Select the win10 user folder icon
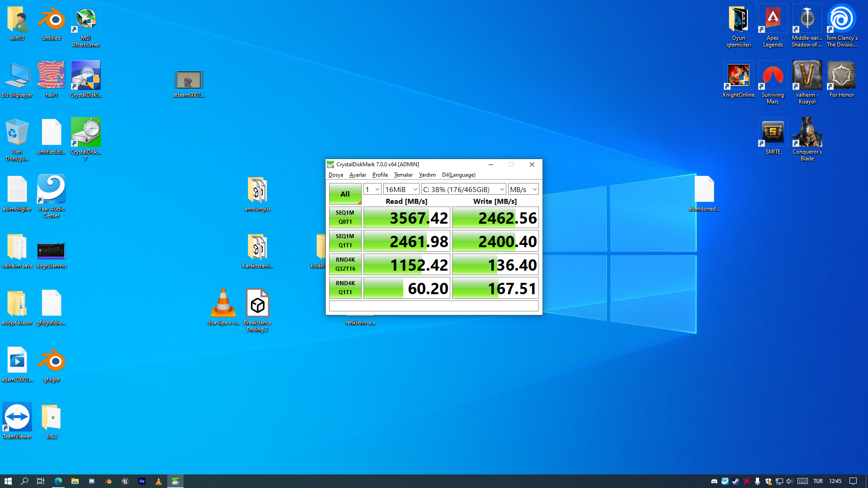This screenshot has height=488, width=868. click(x=17, y=23)
